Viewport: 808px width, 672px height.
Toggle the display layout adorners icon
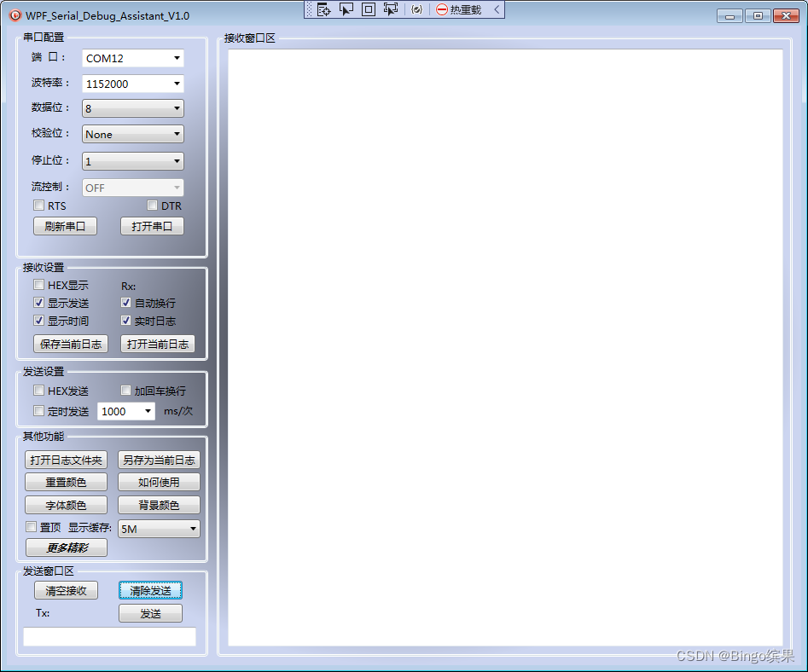pyautogui.click(x=368, y=9)
